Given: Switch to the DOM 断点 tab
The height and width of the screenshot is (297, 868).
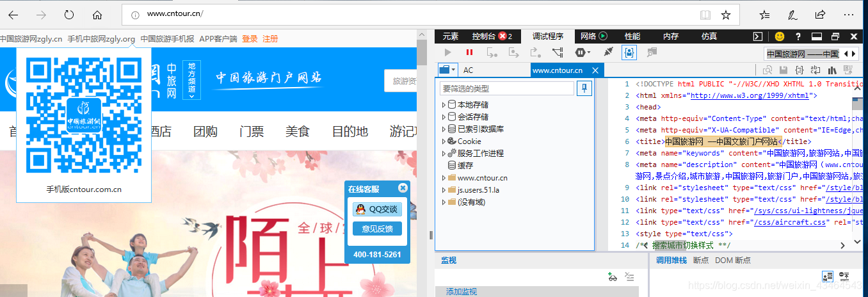Looking at the screenshot, I should [x=733, y=261].
